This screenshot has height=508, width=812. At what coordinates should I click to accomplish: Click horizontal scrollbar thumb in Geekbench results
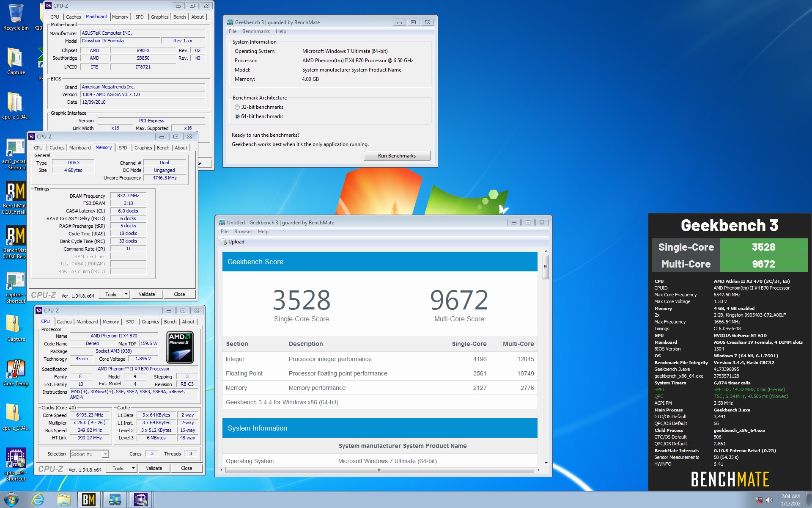point(379,470)
